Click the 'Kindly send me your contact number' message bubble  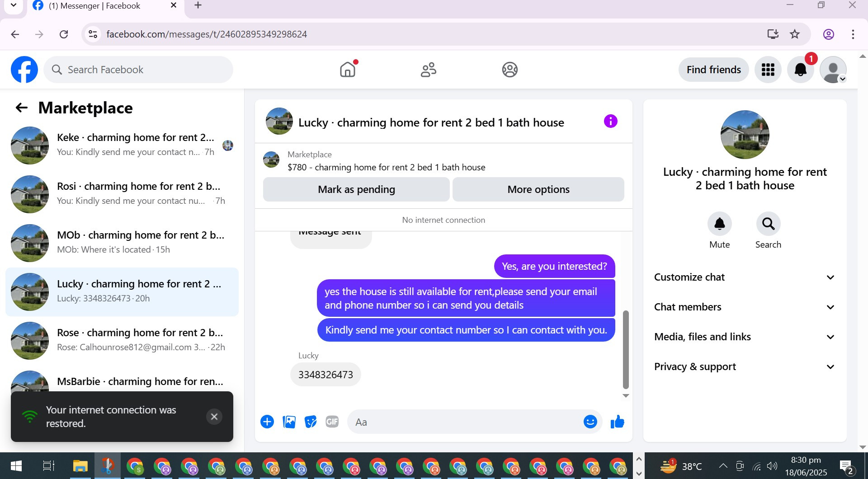pyautogui.click(x=466, y=330)
